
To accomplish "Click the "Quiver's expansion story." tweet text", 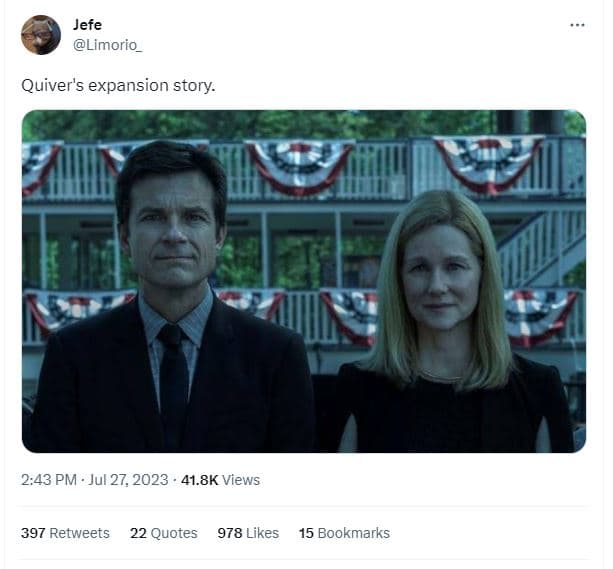I will tap(118, 85).
